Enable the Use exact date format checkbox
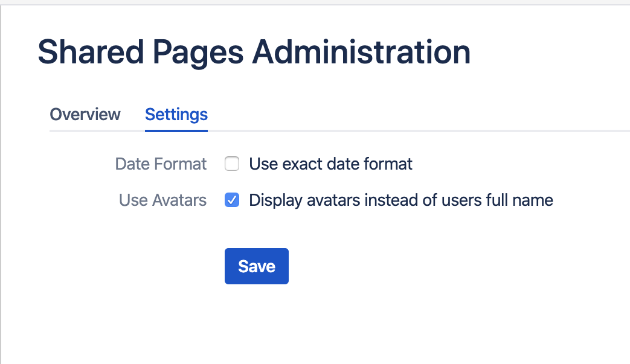 click(232, 164)
